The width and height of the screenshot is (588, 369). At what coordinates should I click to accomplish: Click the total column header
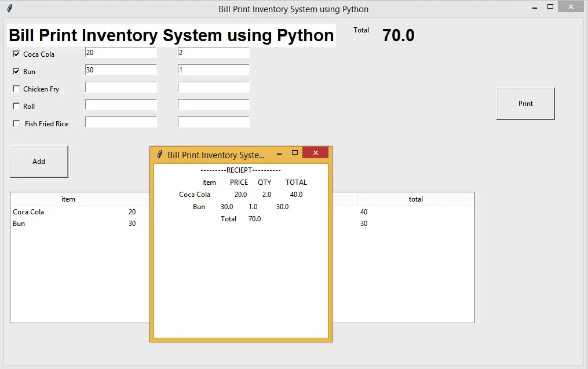click(415, 199)
